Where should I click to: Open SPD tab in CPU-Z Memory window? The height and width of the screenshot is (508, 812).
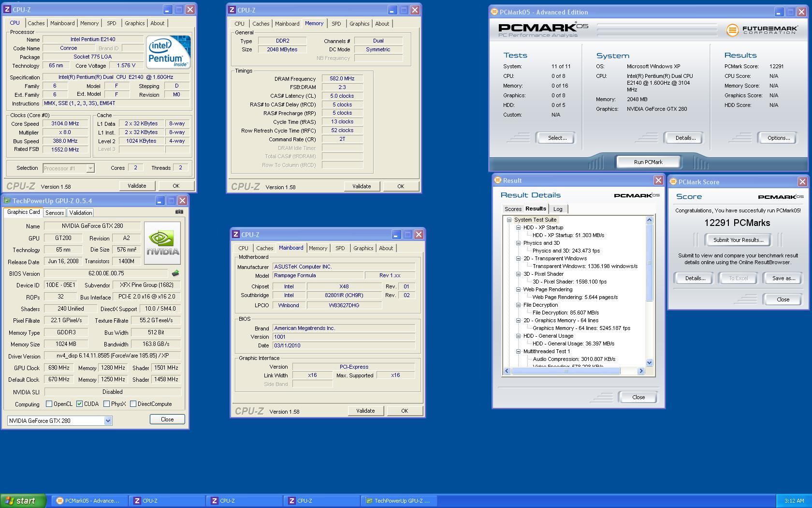(x=336, y=24)
